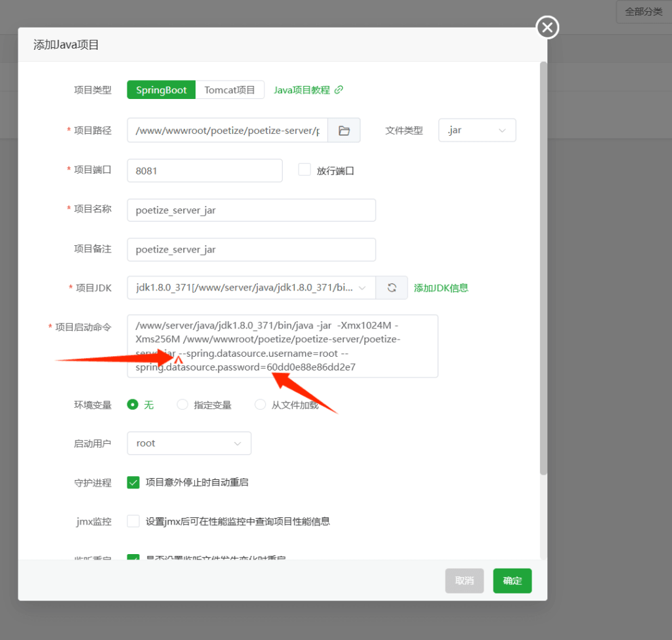The height and width of the screenshot is (640, 672).
Task: Enable the 放行端口 checkbox
Action: click(304, 170)
